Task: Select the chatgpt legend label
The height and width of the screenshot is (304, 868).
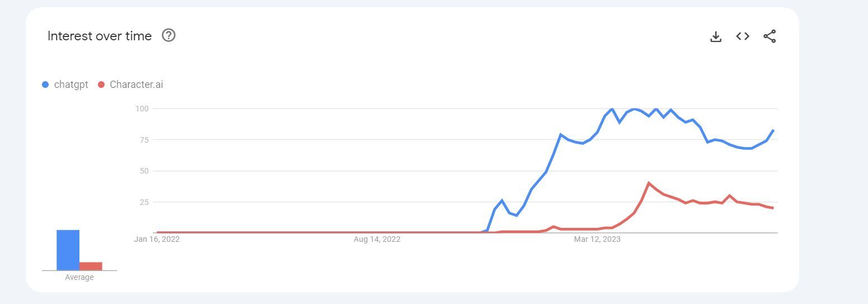Action: point(71,85)
